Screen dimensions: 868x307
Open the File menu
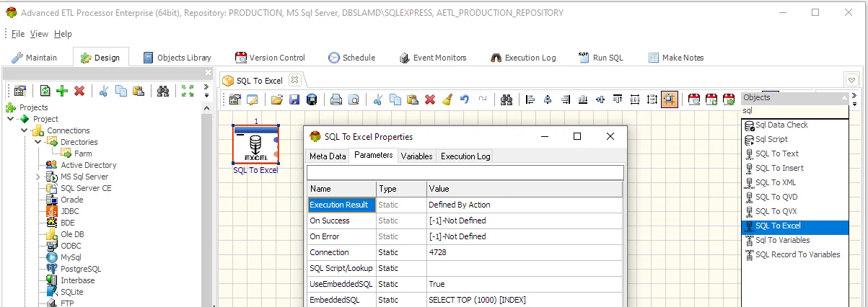click(x=18, y=34)
